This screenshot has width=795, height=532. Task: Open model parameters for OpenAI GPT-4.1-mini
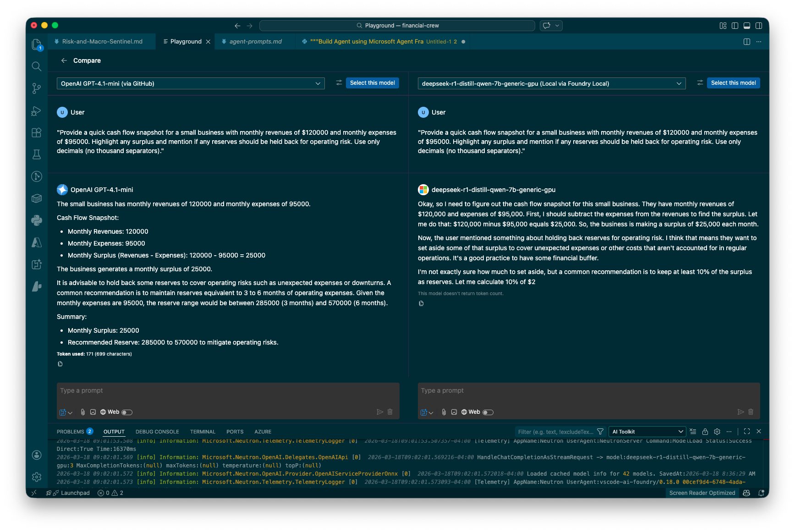[x=339, y=83]
